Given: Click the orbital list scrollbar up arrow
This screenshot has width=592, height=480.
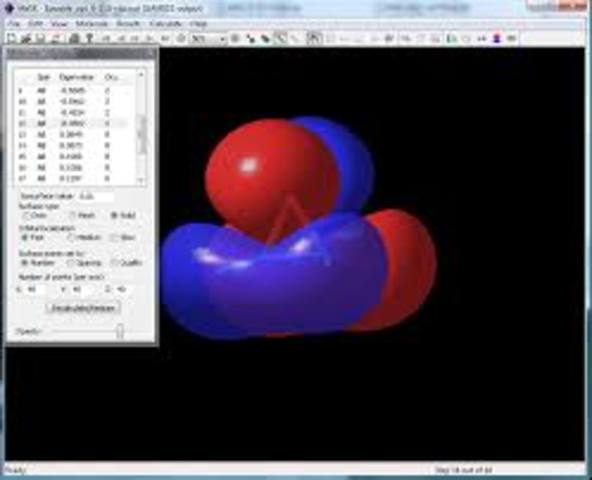Looking at the screenshot, I should pos(141,75).
